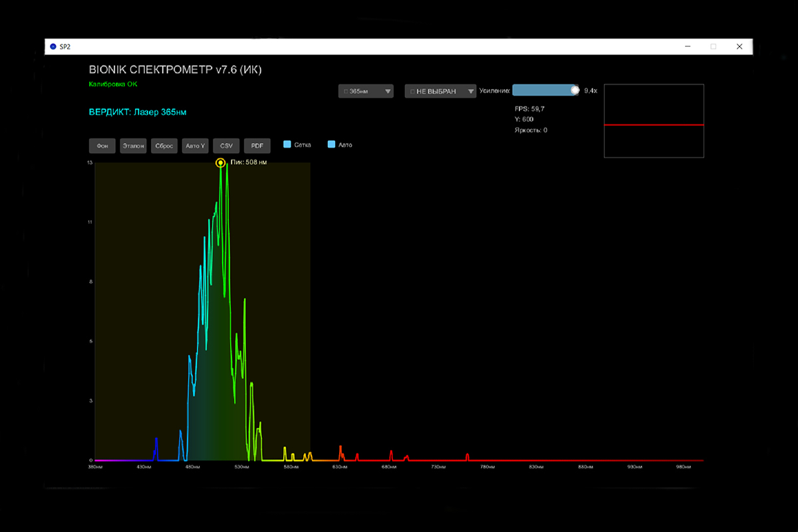Click the yellow peak marker at 508 нм
Viewport: 798px width, 532px height.
[x=220, y=162]
